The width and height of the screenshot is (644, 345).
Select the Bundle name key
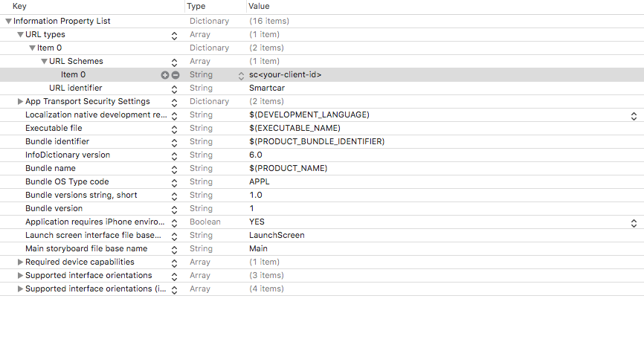click(x=50, y=168)
